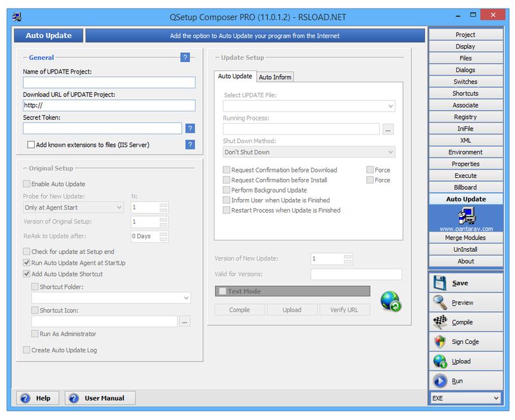Click the Verify URL button

pos(344,310)
